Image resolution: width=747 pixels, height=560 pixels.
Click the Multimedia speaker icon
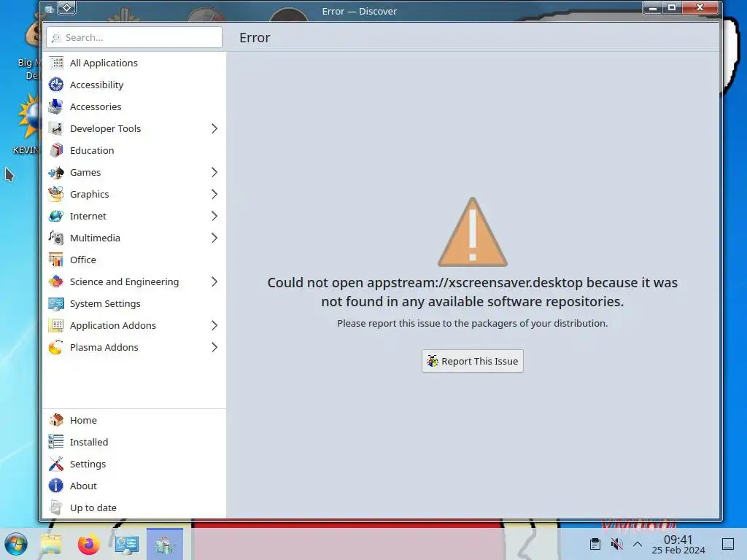pos(55,238)
